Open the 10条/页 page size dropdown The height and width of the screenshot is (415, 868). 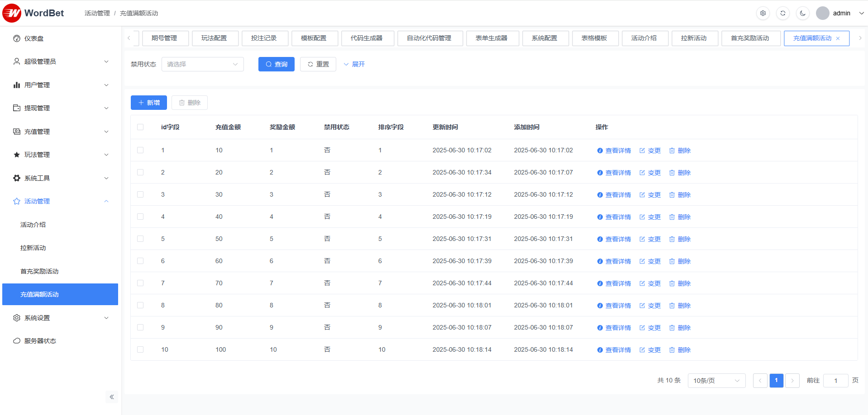(716, 381)
